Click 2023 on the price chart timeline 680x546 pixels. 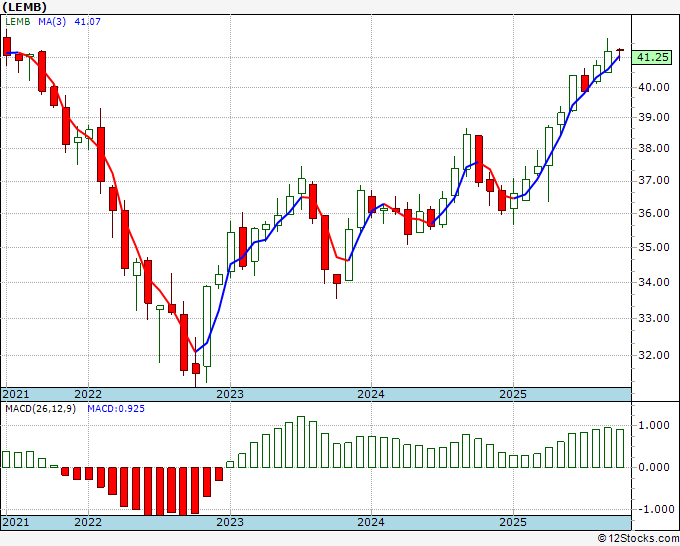point(230,394)
